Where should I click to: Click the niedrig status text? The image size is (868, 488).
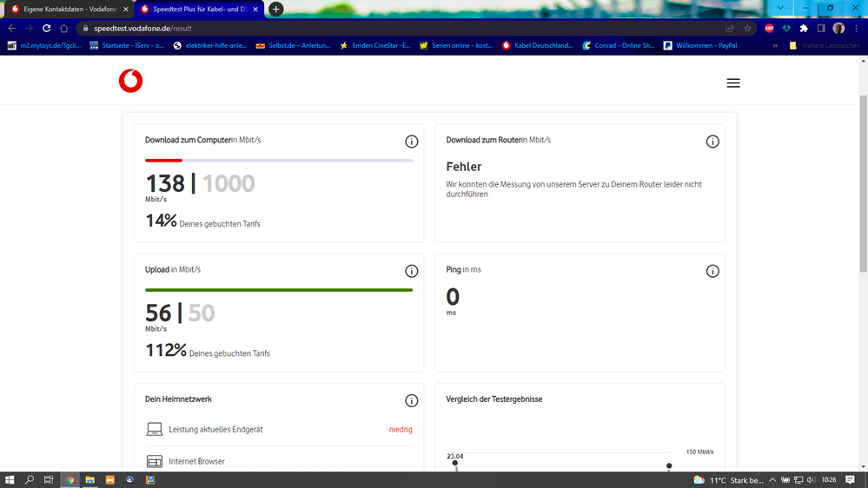(x=401, y=429)
